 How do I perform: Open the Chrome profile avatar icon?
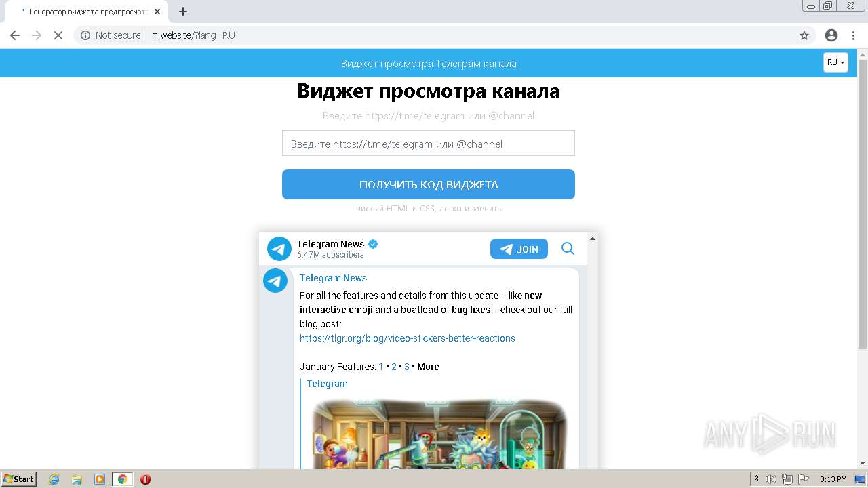pyautogui.click(x=831, y=35)
